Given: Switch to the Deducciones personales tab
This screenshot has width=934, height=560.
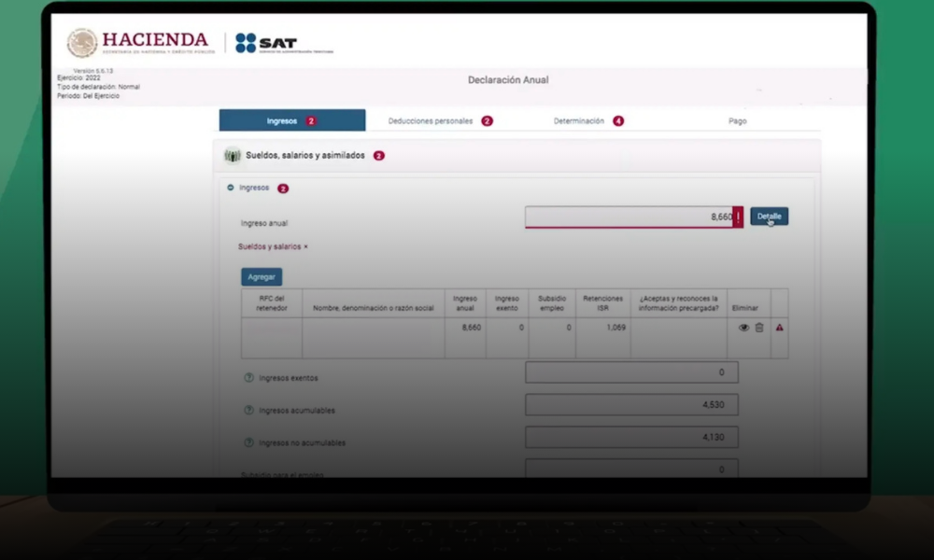Looking at the screenshot, I should click(431, 121).
